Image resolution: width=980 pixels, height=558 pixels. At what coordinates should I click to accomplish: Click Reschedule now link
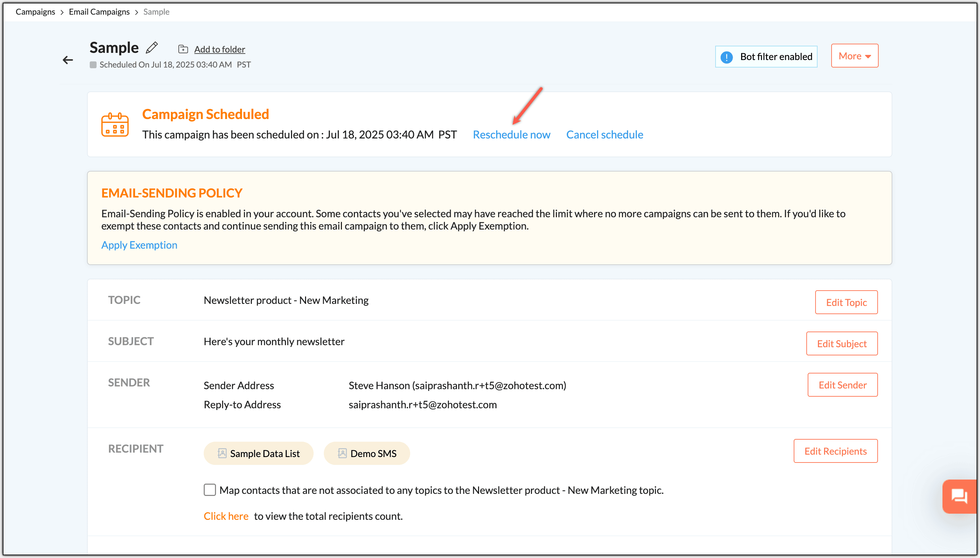(511, 134)
